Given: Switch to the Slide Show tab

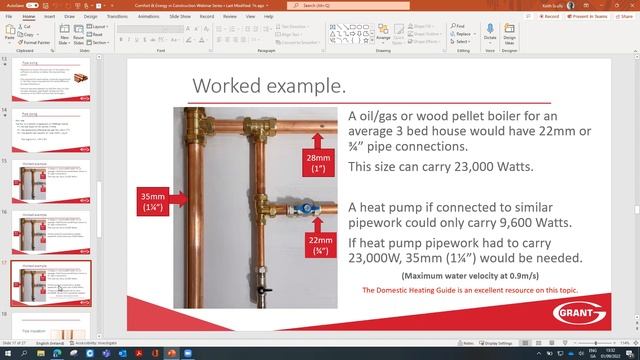Looking at the screenshot, I should 180,16.
